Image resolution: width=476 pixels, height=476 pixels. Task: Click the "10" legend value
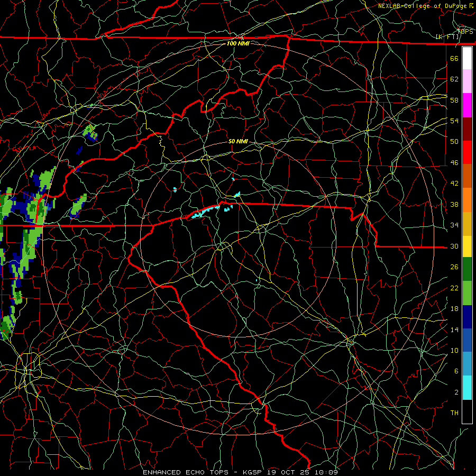click(454, 350)
